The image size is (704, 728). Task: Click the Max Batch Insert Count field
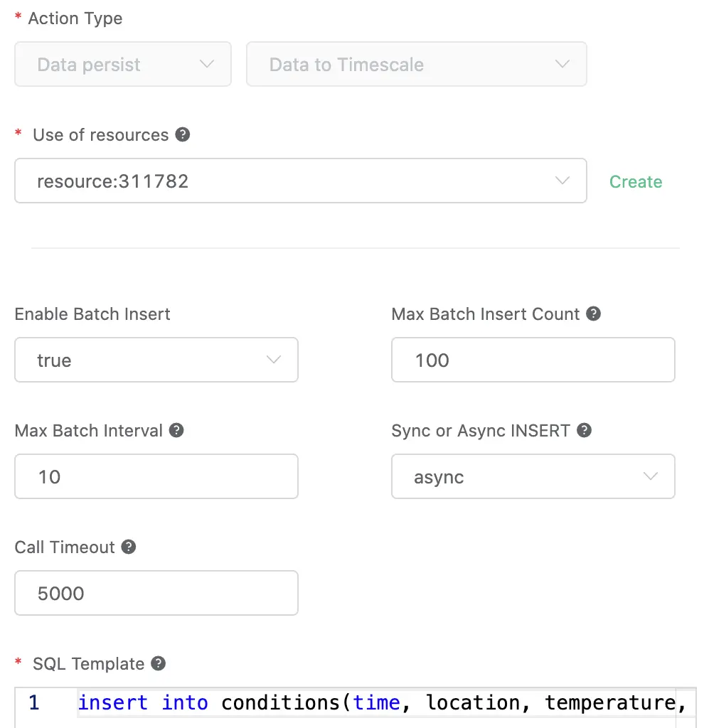click(533, 360)
